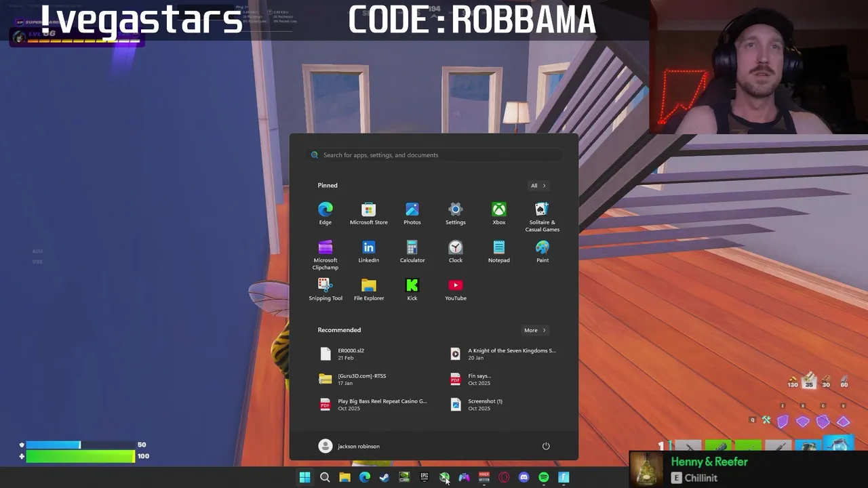Viewport: 868px width, 488px height.
Task: Open the Edge pinned app
Action: pos(325,213)
